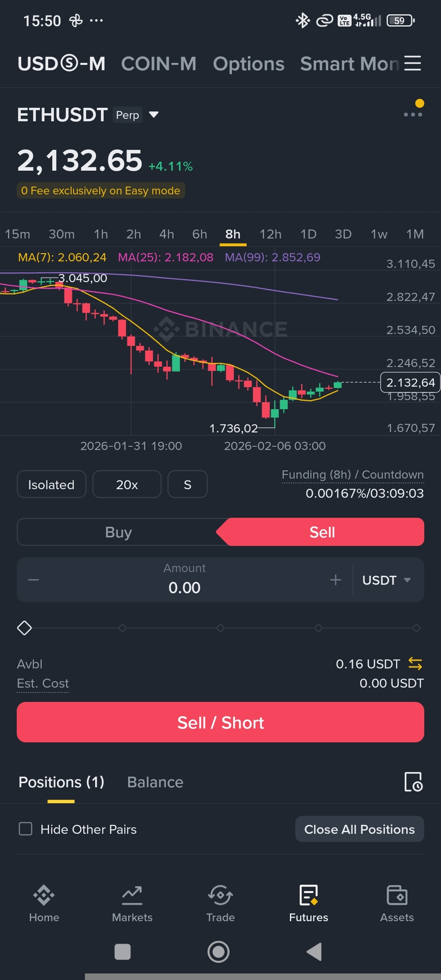Screen dimensions: 441x980
Task: Tap the transfer funds arrows icon
Action: pyautogui.click(x=415, y=664)
